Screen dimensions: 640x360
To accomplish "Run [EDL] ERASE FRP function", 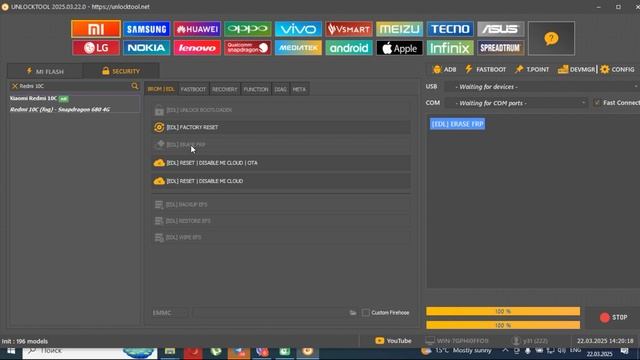I will coord(281,145).
